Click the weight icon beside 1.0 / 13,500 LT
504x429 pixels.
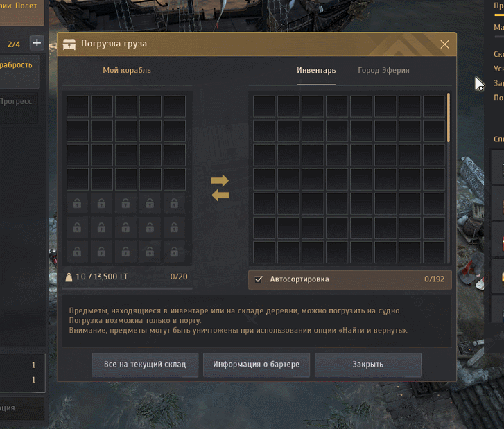click(69, 277)
